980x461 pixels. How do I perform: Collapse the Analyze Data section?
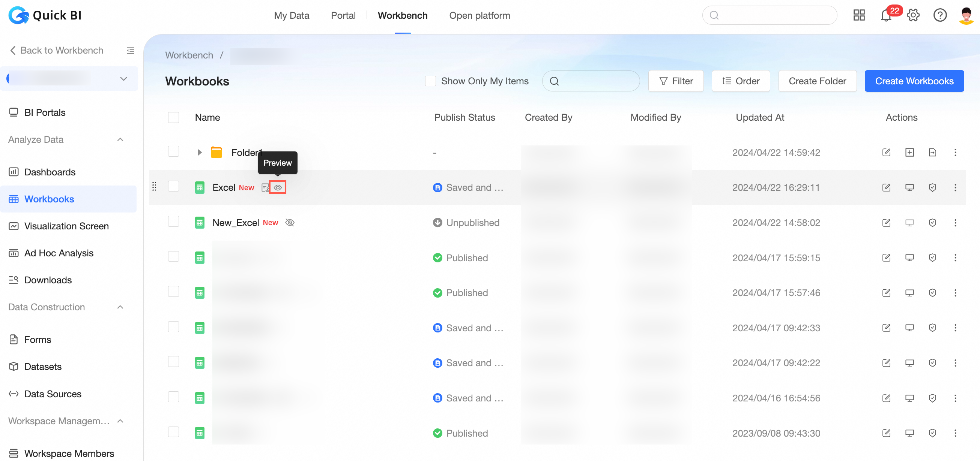(120, 139)
